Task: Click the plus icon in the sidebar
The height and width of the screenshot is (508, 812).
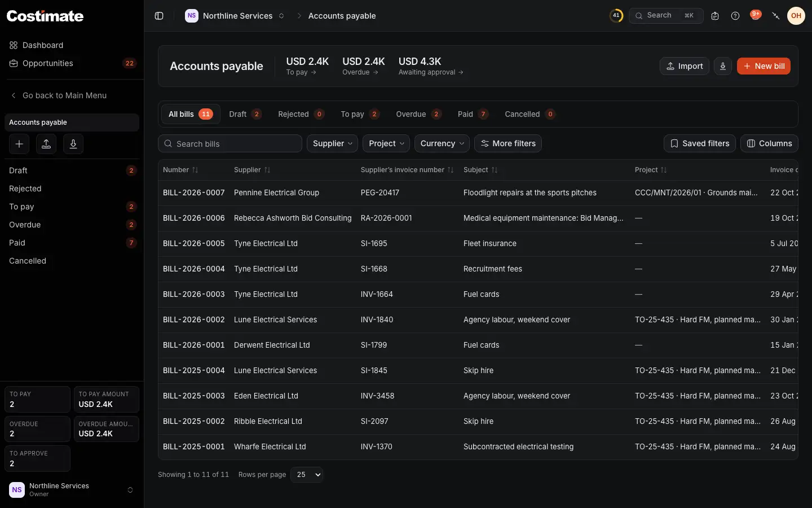Action: [19, 144]
